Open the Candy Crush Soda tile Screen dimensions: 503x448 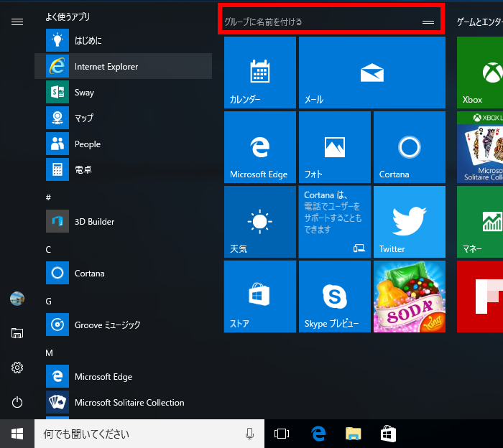(410, 297)
